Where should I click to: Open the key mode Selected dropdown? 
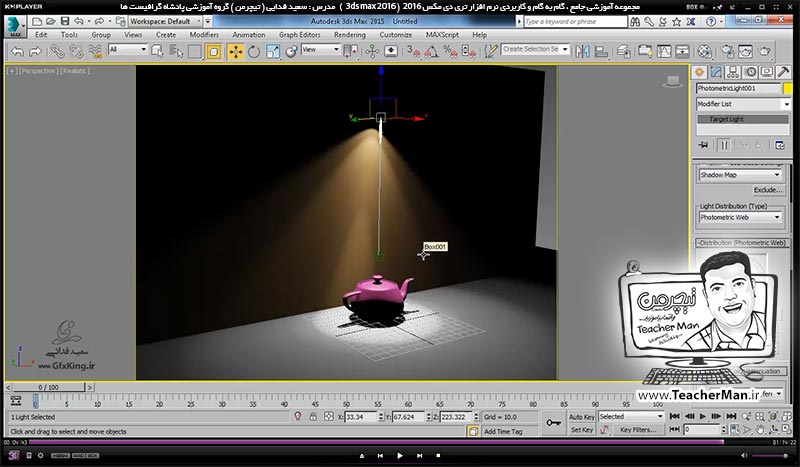(631, 416)
